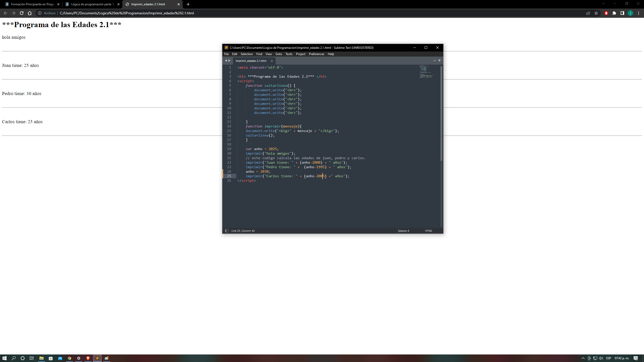This screenshot has height=362, width=644.
Task: Show hidden system tray icons
Action: tap(583, 358)
